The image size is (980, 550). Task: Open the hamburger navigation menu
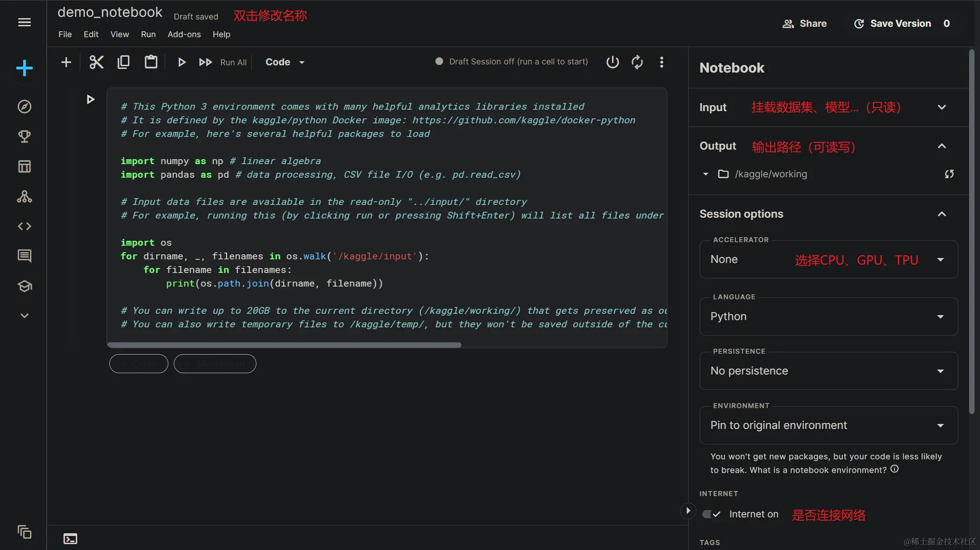tap(24, 22)
